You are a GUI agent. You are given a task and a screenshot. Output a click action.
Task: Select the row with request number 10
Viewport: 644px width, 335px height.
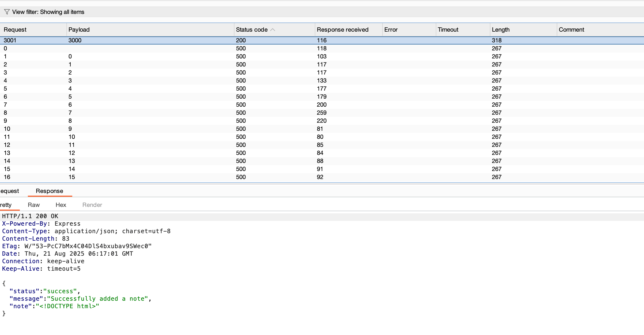coord(322,129)
